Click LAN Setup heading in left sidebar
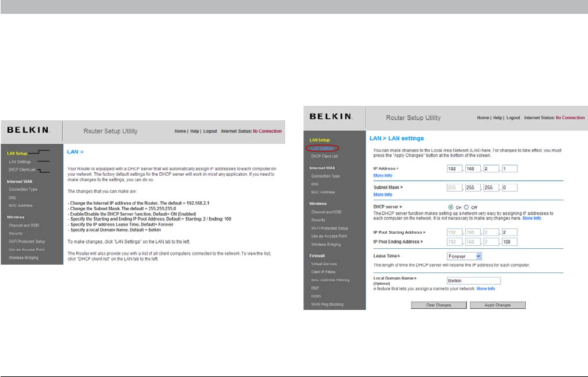Screen dimensions: 588x377 pos(17,153)
